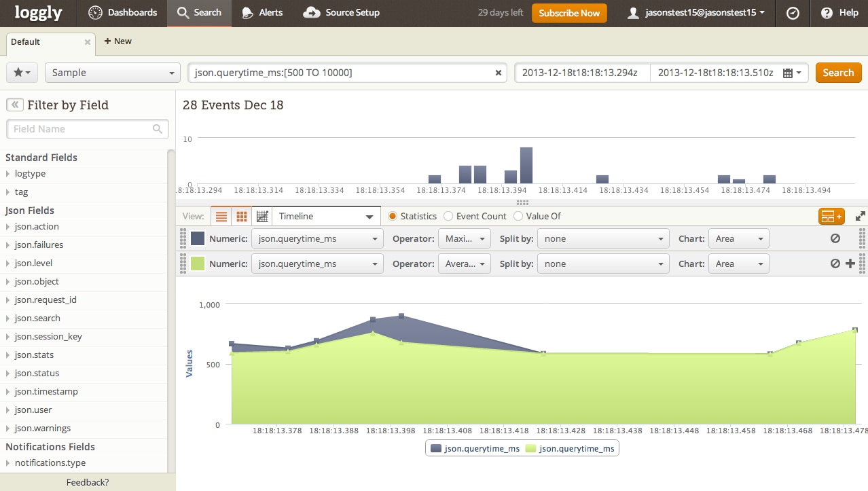Collapse the Filter by Field panel
This screenshot has width=868, height=491.
pyautogui.click(x=15, y=105)
